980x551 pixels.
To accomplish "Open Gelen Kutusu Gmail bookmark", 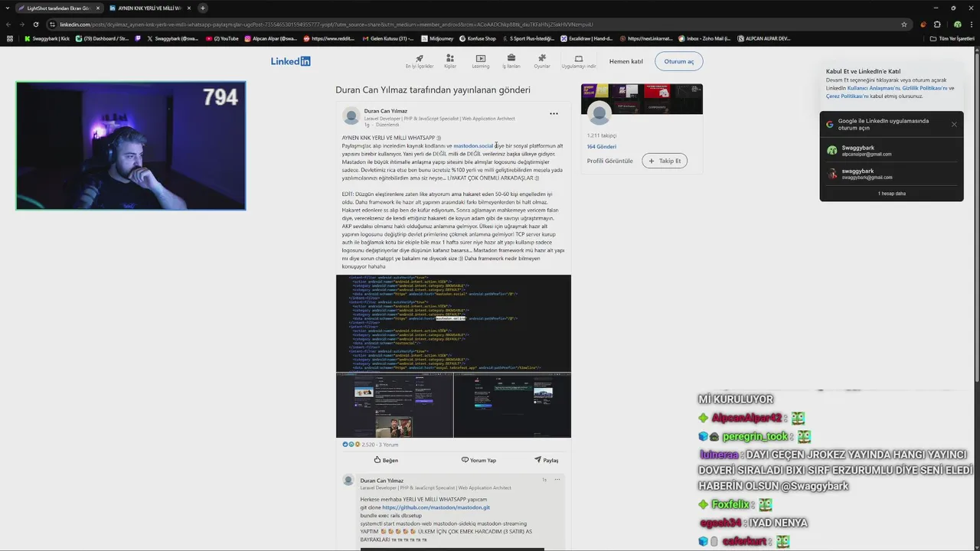I will tap(387, 38).
